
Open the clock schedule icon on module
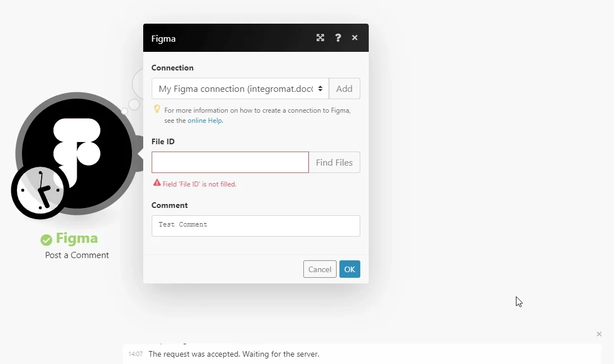(41, 190)
